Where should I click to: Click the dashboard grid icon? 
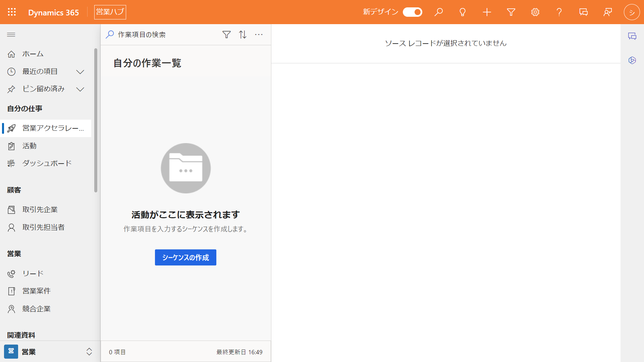(11, 164)
